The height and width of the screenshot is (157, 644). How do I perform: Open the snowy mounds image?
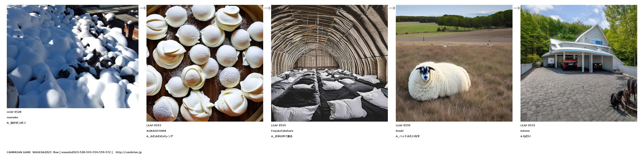73,56
